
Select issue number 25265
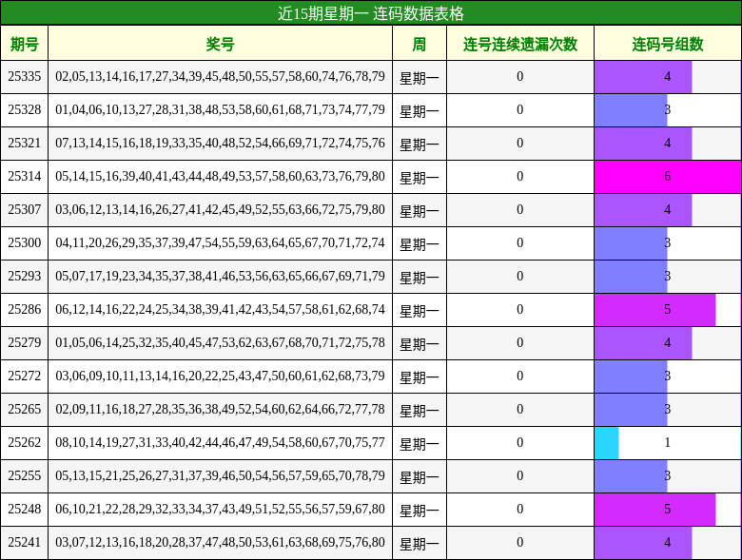pyautogui.click(x=25, y=409)
